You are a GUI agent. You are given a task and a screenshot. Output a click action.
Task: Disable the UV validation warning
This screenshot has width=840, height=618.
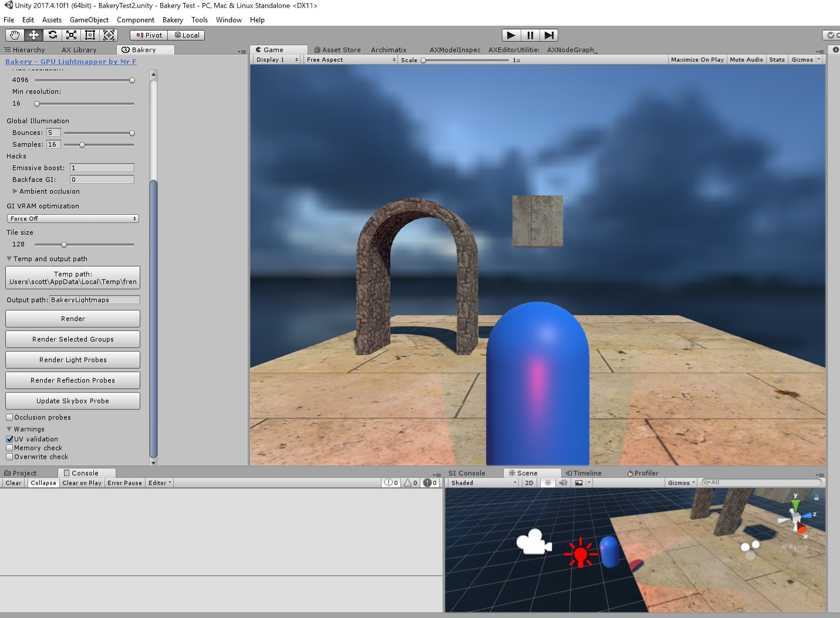tap(9, 438)
